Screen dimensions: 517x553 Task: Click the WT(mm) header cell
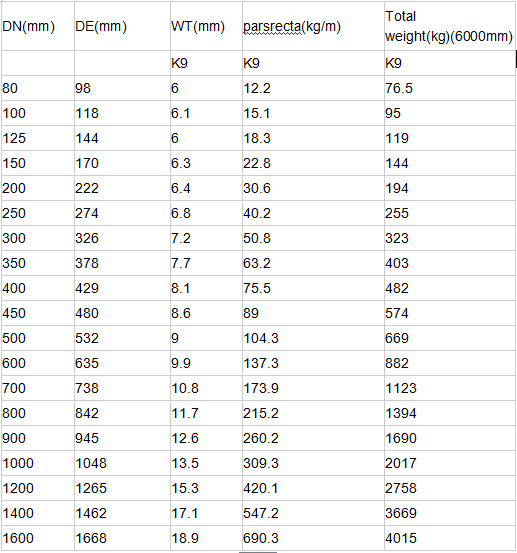[x=206, y=26]
